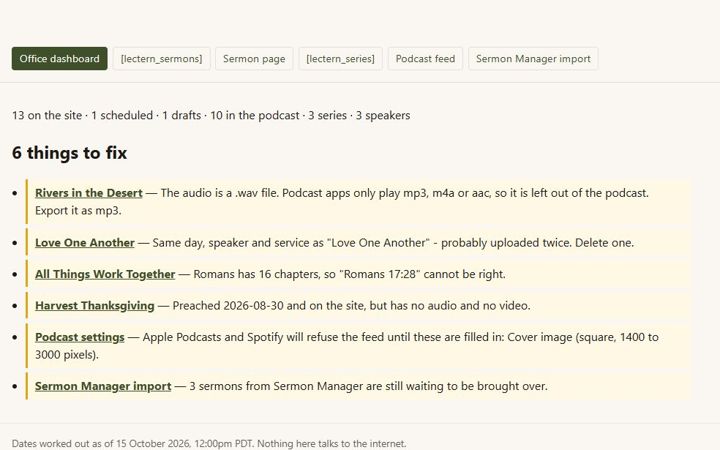Screen dimensions: 720x450
Task: Click the '6 things to fix' heading
Action: (x=69, y=153)
